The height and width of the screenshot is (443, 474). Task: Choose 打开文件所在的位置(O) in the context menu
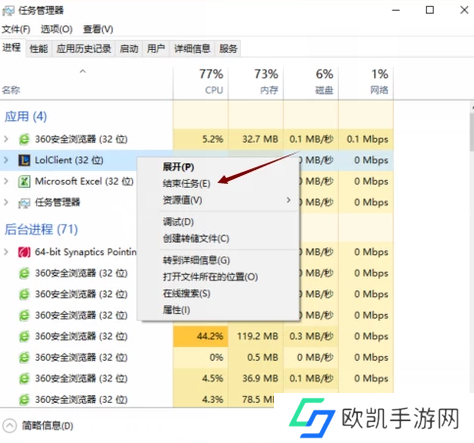[218, 277]
